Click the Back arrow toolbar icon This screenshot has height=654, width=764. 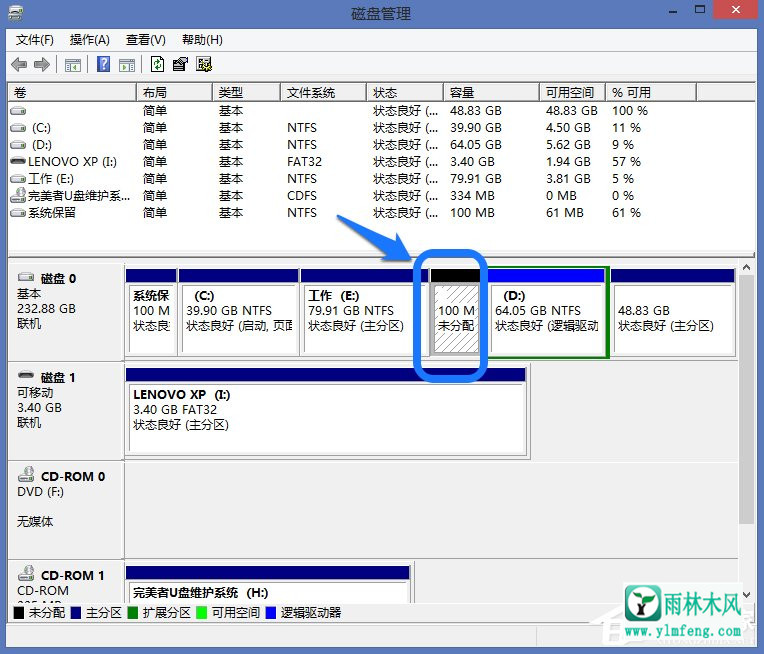tap(19, 64)
